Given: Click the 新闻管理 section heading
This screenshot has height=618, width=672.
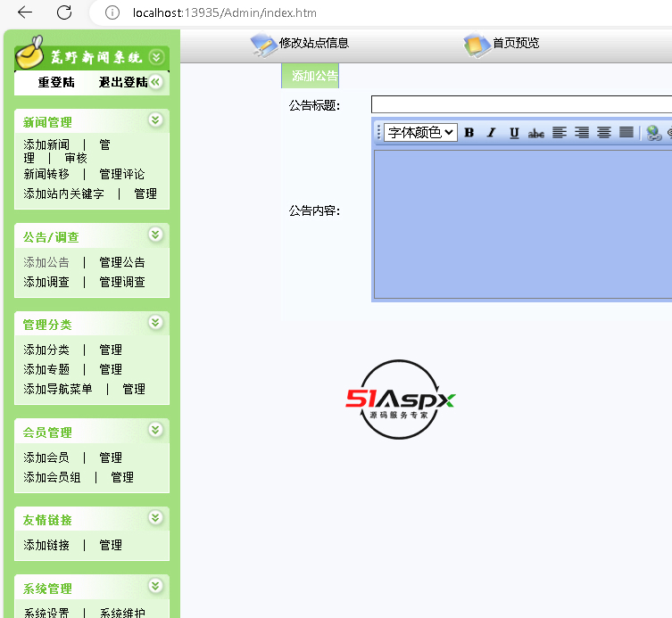Looking at the screenshot, I should coord(47,122).
